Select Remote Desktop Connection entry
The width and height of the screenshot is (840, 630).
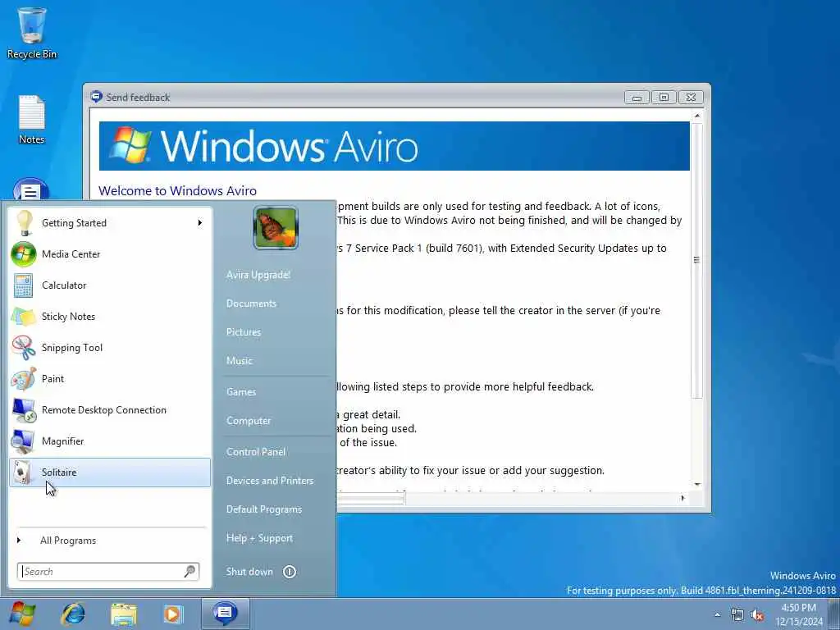coord(110,410)
